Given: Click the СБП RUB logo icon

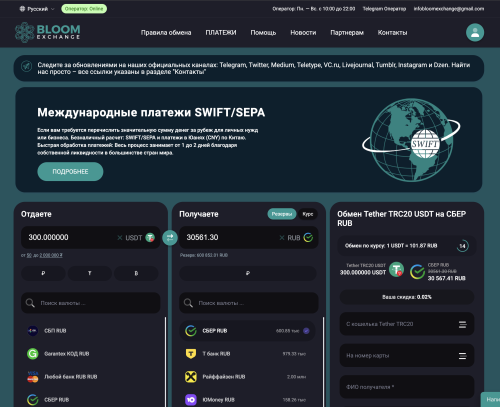Looking at the screenshot, I should click(33, 331).
